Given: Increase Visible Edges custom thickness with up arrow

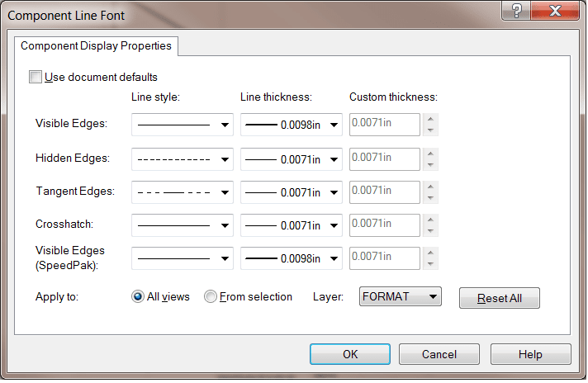Looking at the screenshot, I should [430, 119].
